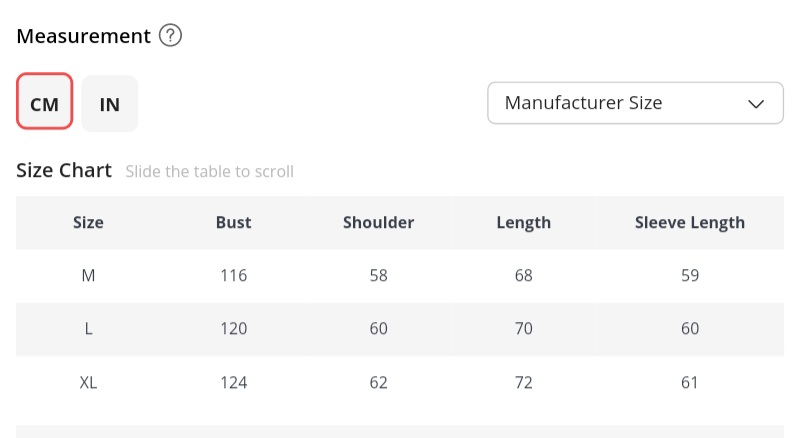Screen dimensions: 800x438
Task: Select the Shoulder column header
Action: (x=378, y=222)
